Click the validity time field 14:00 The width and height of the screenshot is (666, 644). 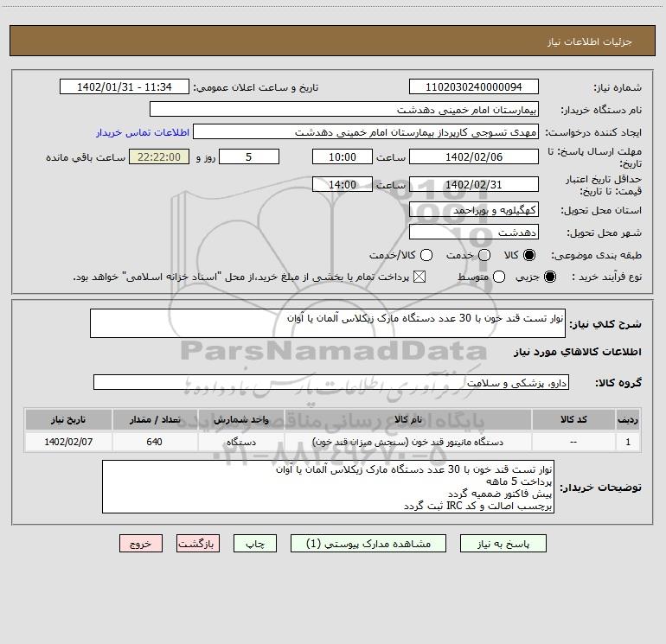click(x=343, y=184)
